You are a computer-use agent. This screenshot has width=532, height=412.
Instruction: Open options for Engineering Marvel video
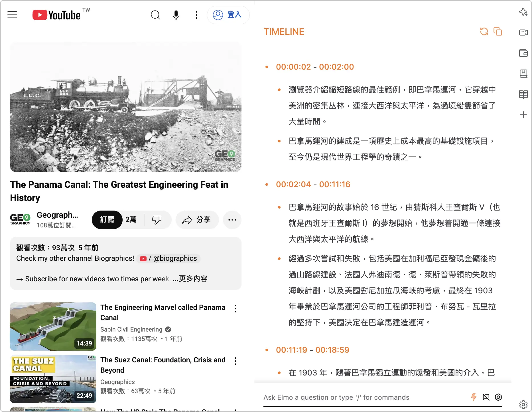click(235, 308)
